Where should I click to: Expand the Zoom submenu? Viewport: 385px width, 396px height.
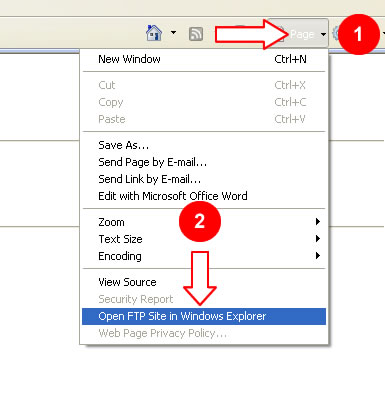(204, 222)
